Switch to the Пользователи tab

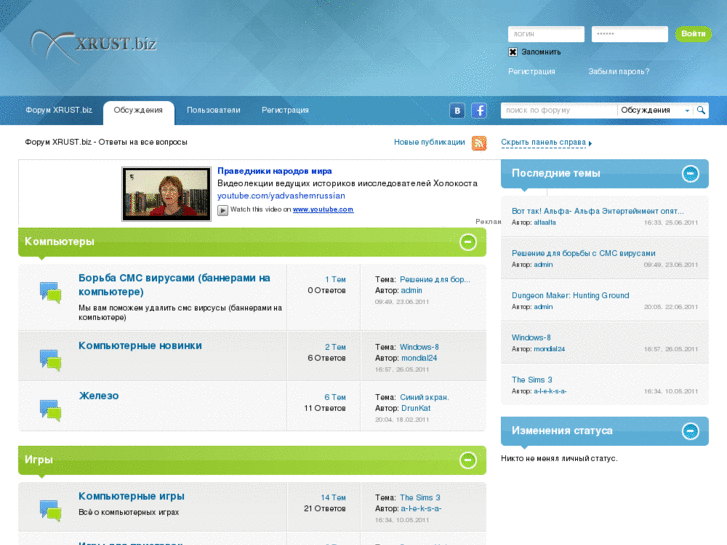[213, 110]
